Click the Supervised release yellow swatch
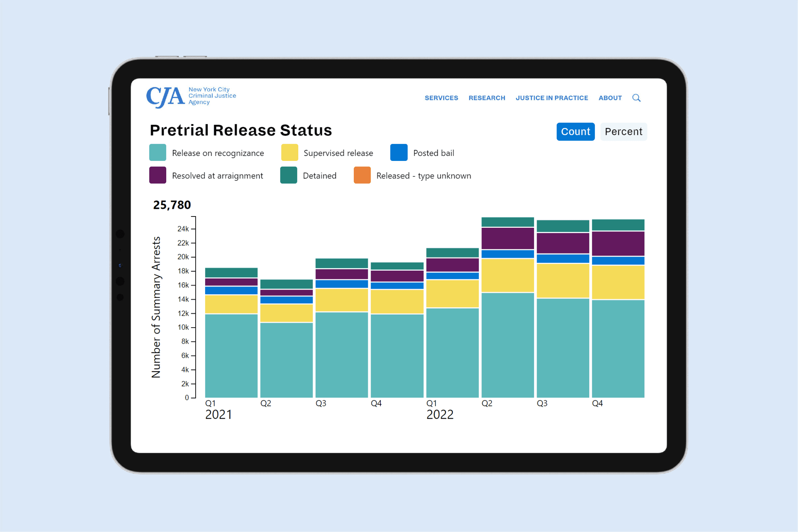798x532 pixels. (x=289, y=153)
